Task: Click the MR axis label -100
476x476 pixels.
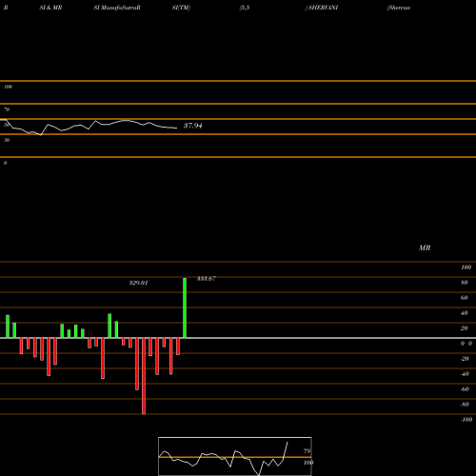Action: pos(466,420)
